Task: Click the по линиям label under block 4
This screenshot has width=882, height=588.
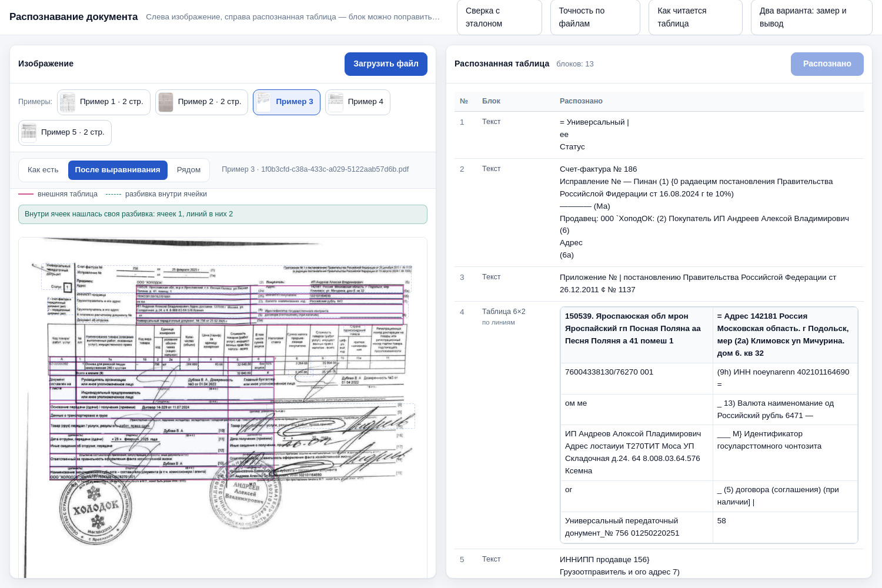Action: click(499, 322)
